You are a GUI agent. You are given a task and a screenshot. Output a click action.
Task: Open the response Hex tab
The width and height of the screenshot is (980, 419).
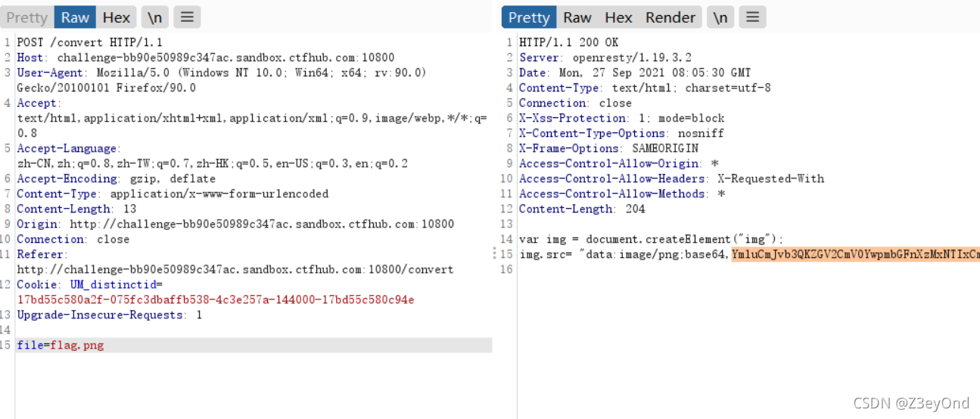tap(618, 17)
